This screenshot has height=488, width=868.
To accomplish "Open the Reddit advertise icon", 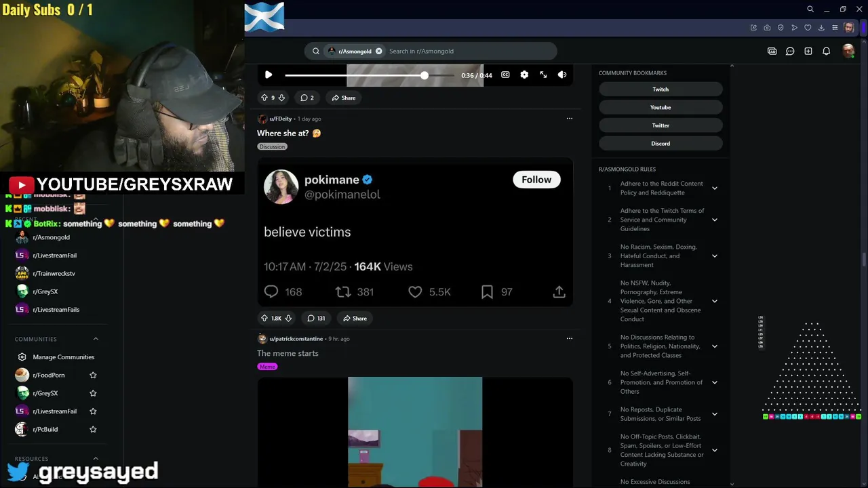I will point(772,51).
